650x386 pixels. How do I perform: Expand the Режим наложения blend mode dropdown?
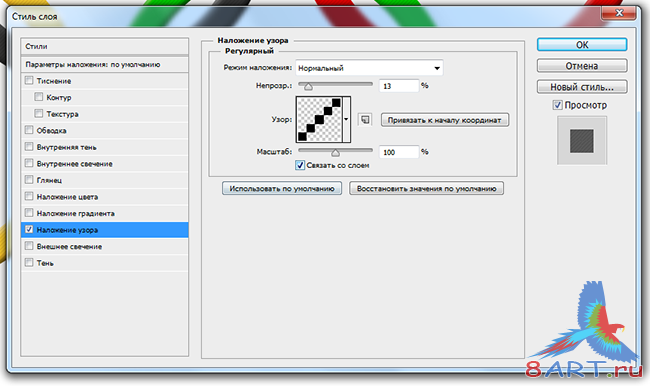[x=369, y=68]
